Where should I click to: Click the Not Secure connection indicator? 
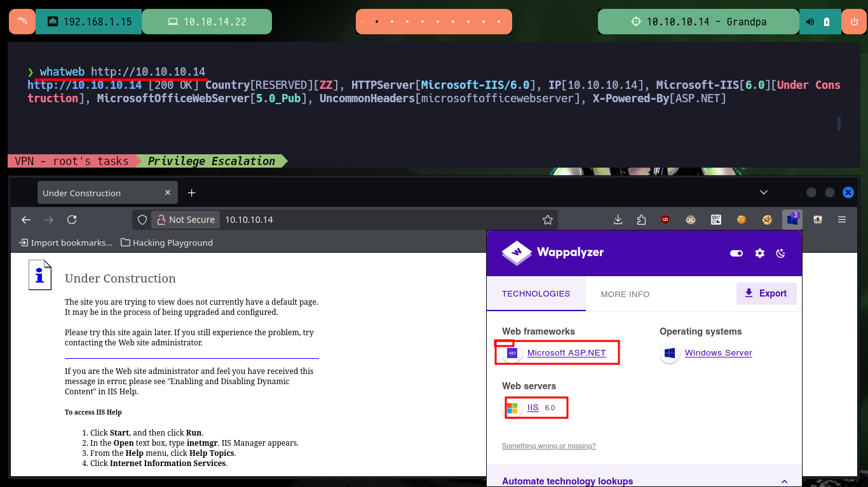pyautogui.click(x=186, y=220)
